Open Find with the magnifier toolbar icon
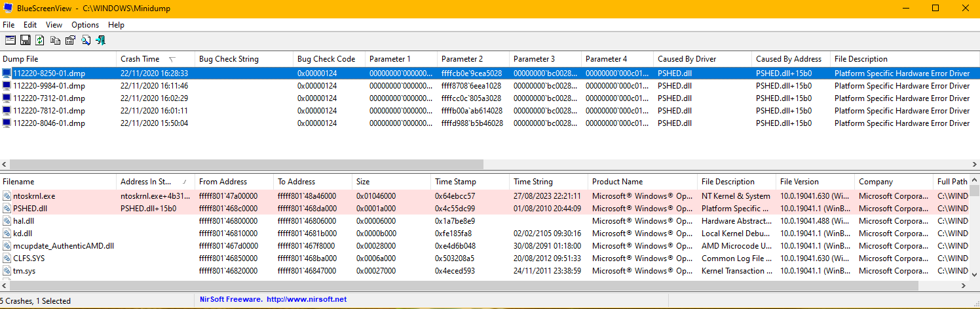Image resolution: width=980 pixels, height=309 pixels. (x=85, y=40)
